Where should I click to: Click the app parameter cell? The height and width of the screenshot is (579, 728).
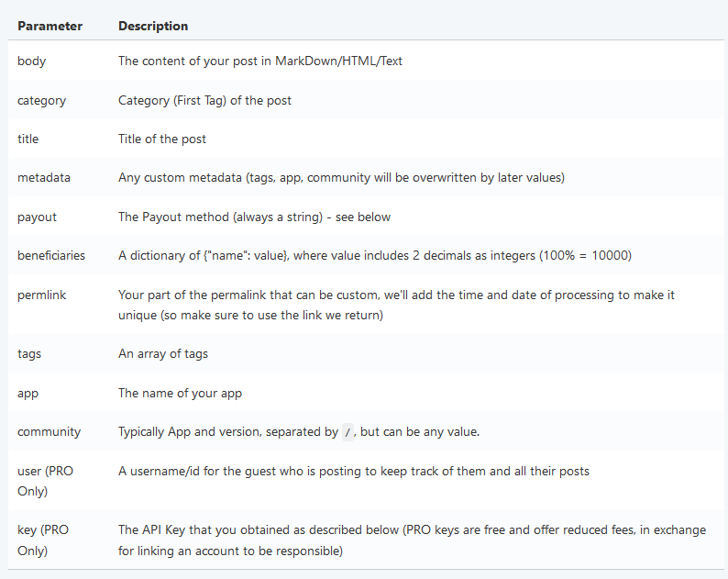[x=28, y=393]
